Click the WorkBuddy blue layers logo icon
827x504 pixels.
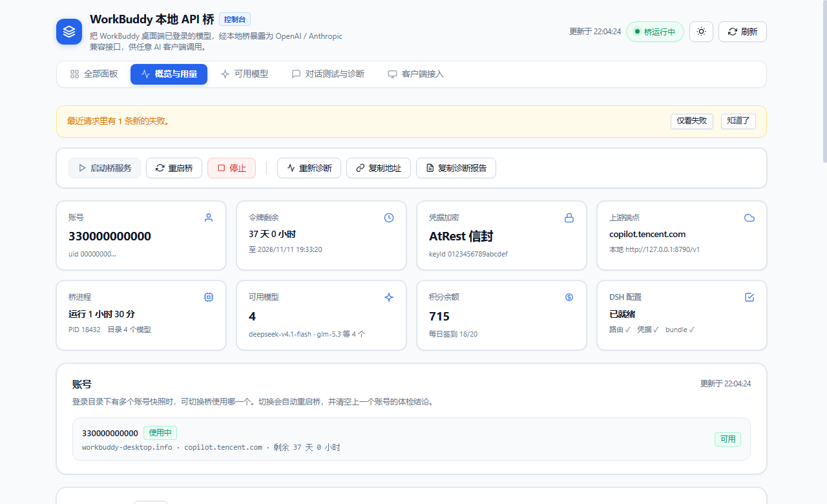[69, 32]
